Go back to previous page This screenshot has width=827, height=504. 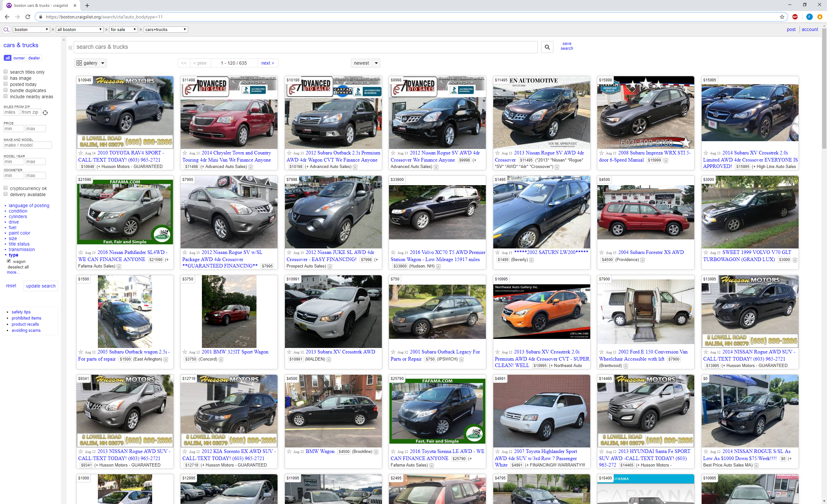(7, 17)
